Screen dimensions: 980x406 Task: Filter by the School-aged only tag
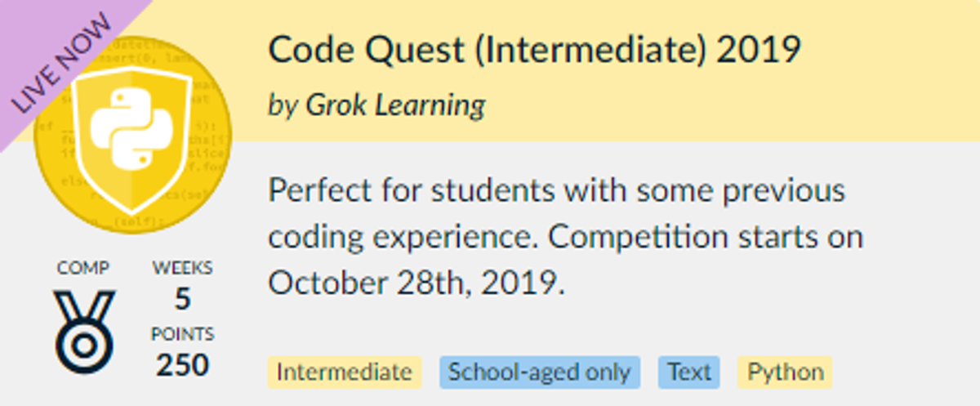540,373
